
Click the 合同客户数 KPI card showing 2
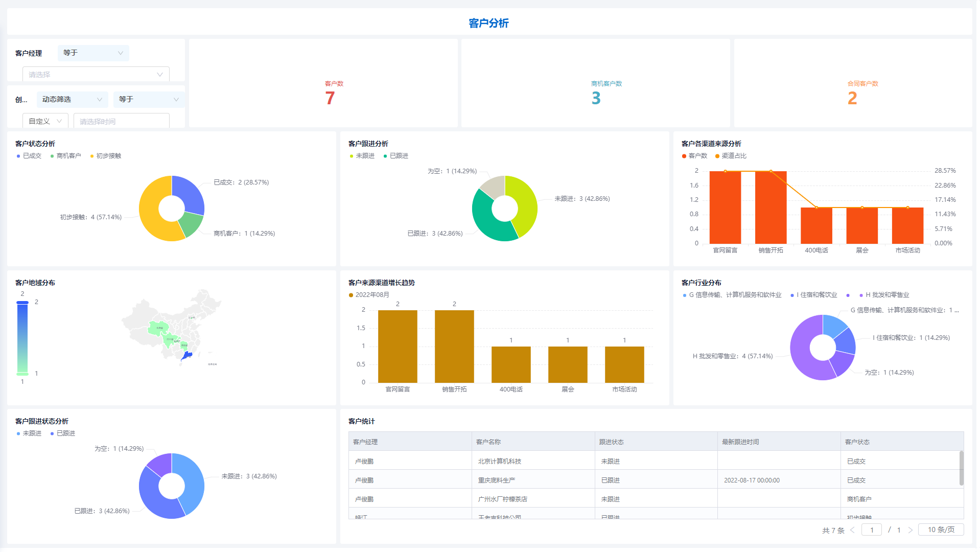click(853, 83)
